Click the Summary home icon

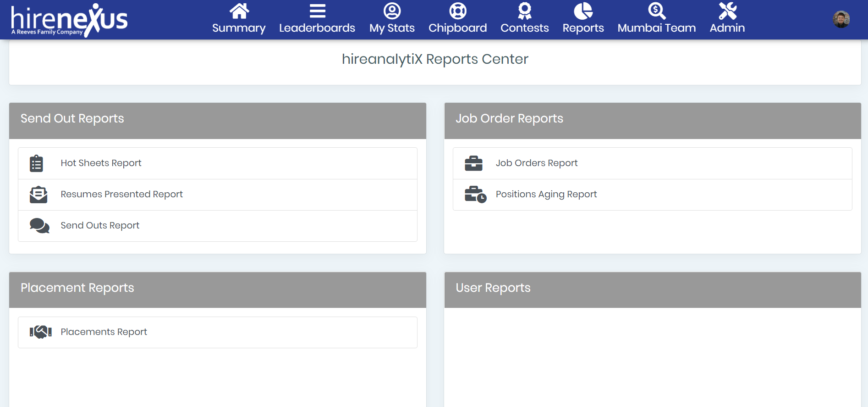(239, 11)
